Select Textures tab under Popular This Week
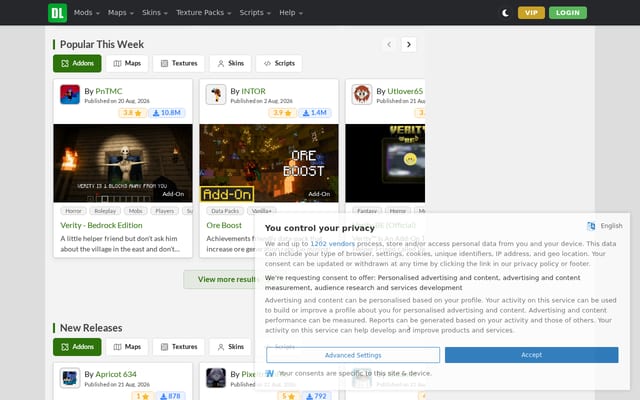Screen dimensions: 640x400 178,63
